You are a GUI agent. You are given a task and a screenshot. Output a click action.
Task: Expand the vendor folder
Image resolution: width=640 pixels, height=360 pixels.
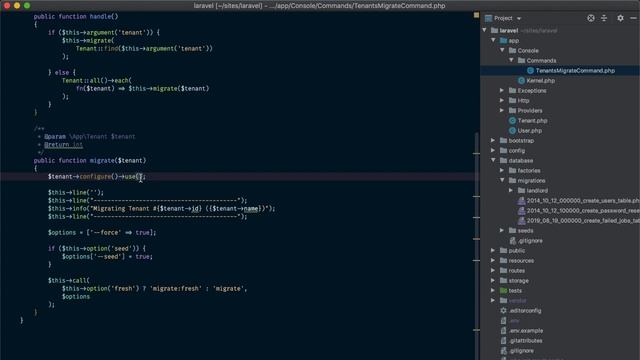(493, 300)
